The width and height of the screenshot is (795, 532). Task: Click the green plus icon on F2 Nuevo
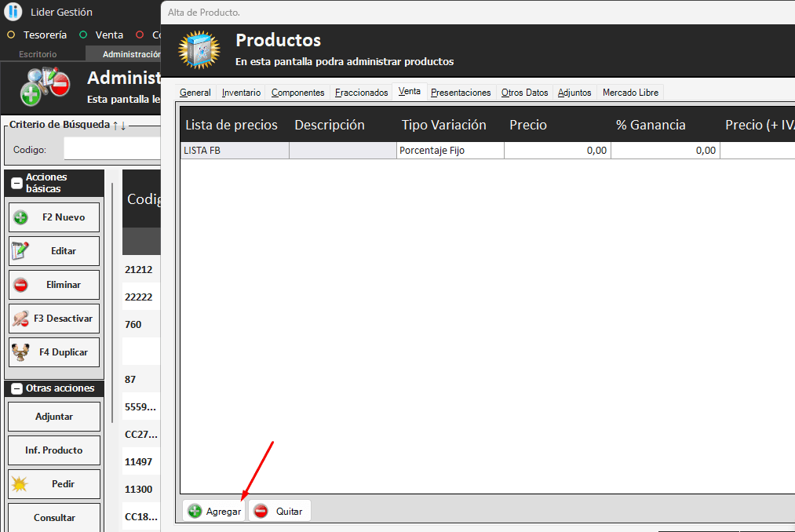pyautogui.click(x=21, y=217)
